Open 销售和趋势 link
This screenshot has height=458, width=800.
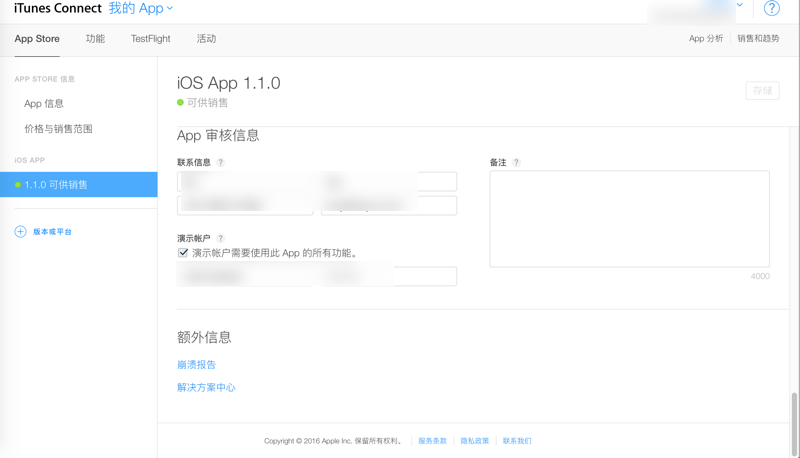tap(758, 39)
